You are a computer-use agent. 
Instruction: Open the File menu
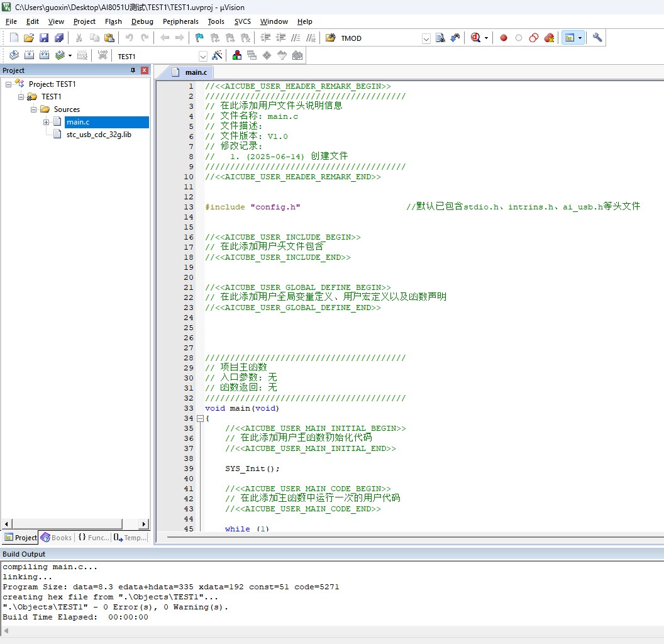click(x=11, y=21)
